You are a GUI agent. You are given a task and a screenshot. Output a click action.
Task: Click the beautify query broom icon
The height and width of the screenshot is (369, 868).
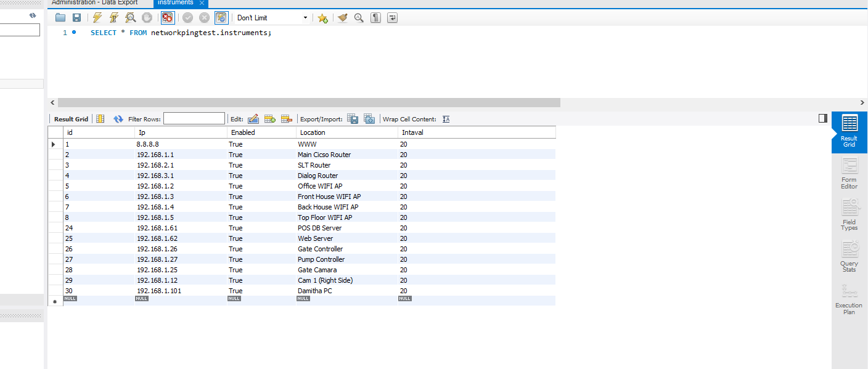click(342, 18)
